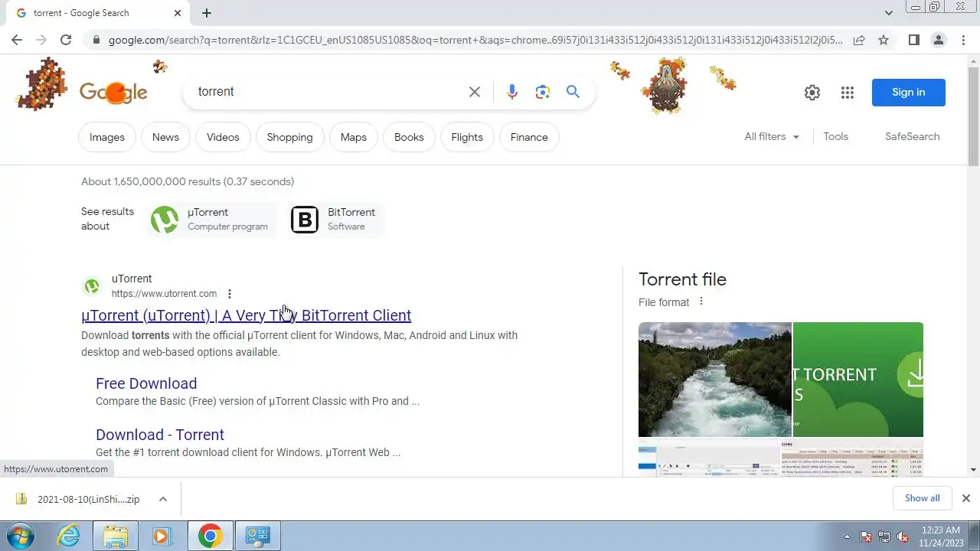Image resolution: width=980 pixels, height=551 pixels.
Task: Select the Images filter tab
Action: (x=107, y=138)
